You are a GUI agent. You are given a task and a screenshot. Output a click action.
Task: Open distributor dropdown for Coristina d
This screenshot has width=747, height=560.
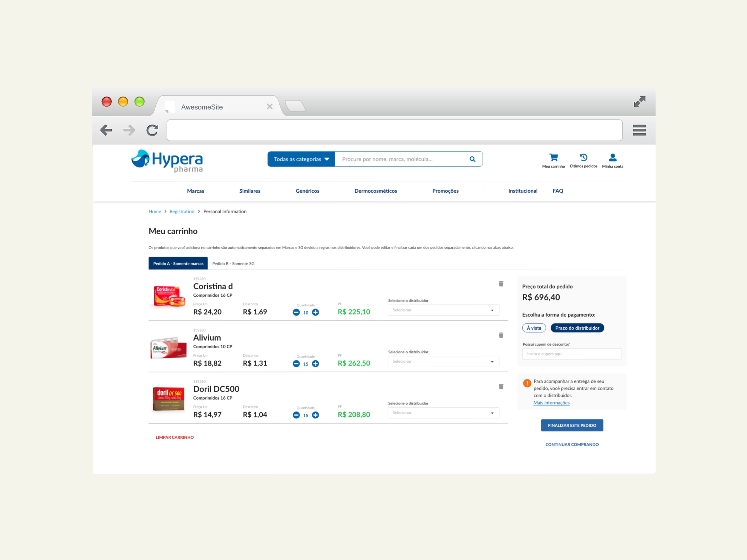click(443, 310)
